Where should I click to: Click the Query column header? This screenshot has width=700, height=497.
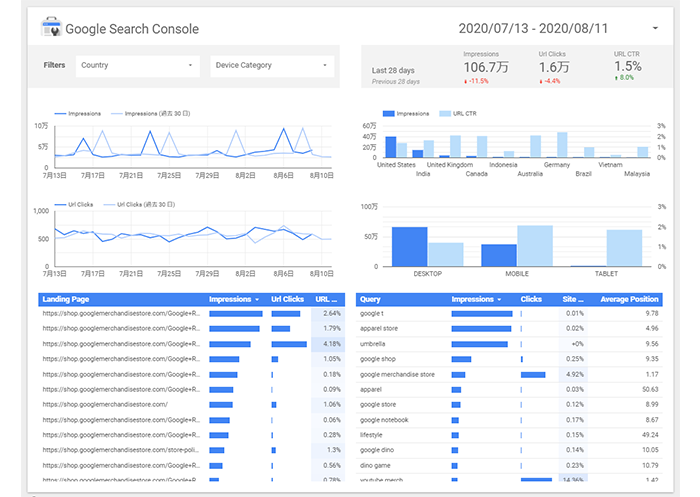coord(370,299)
